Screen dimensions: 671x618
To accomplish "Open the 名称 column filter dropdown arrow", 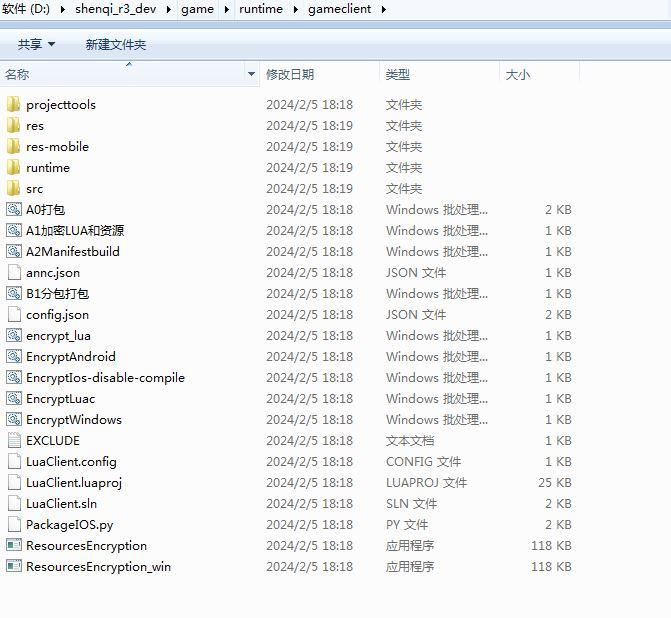I will (x=251, y=74).
